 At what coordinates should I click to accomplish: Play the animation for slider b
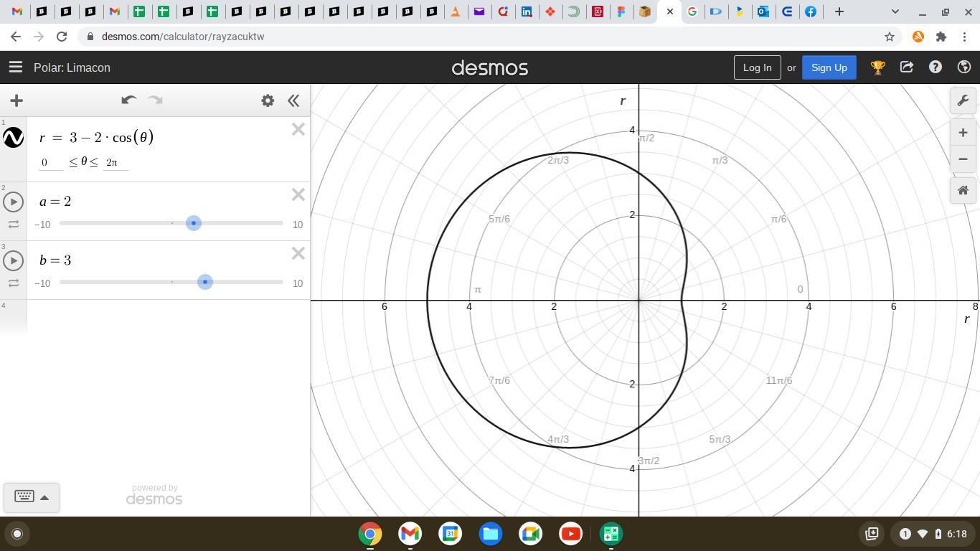click(x=13, y=260)
